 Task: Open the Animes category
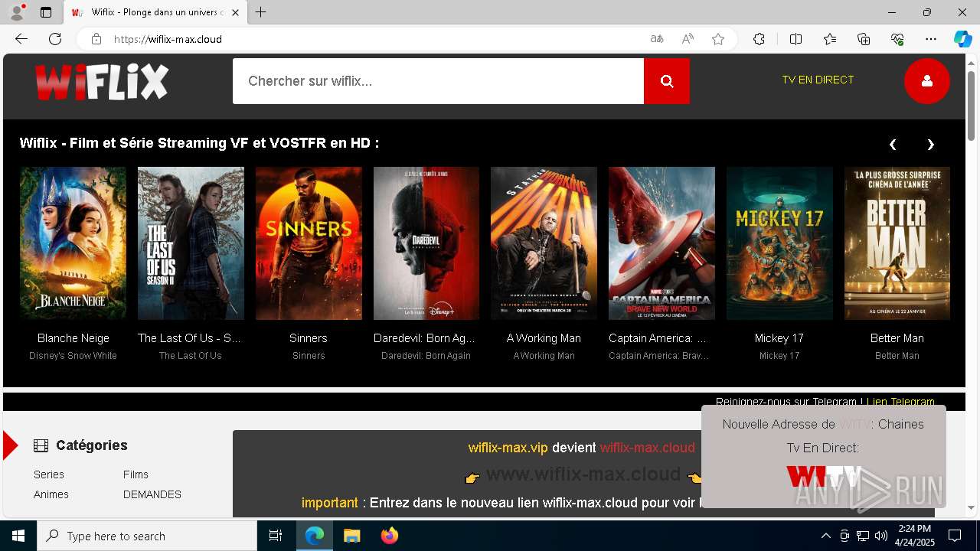51,494
